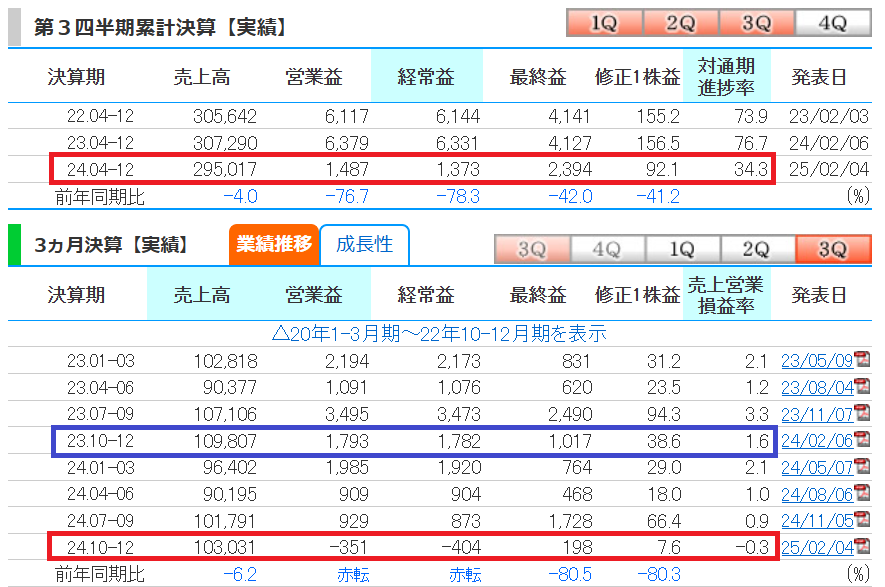Viewport: 885px width, 587px height.
Task: Click 売上営業損益率 column header
Action: (x=726, y=295)
